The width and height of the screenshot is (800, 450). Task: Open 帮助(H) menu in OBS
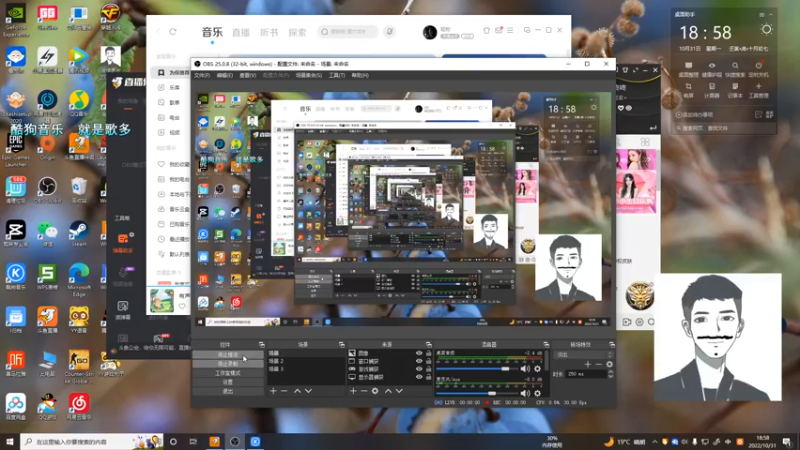(360, 76)
